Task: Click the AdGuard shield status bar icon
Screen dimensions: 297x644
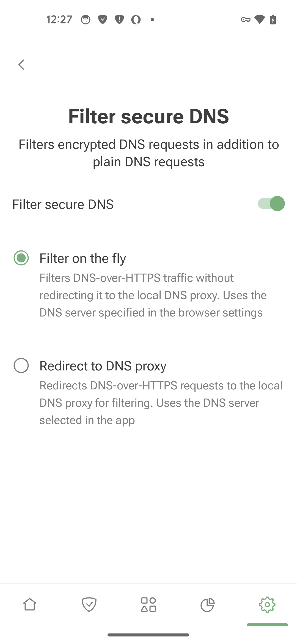Action: [102, 19]
